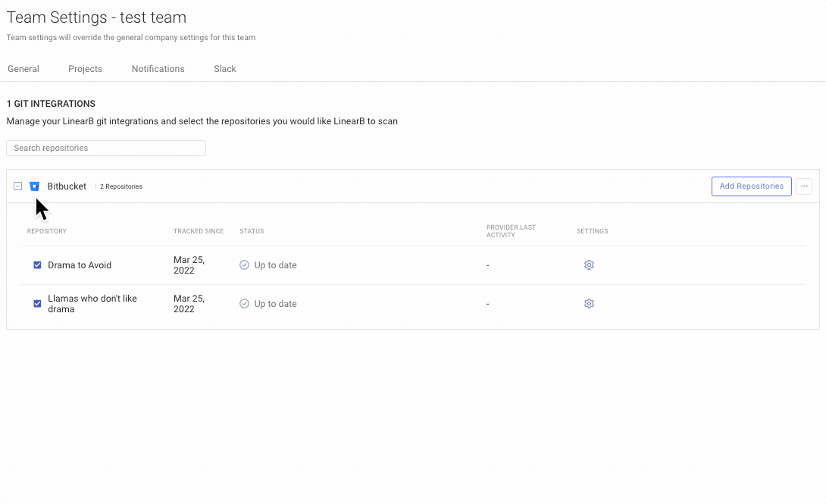Switch to the General tab

point(23,69)
